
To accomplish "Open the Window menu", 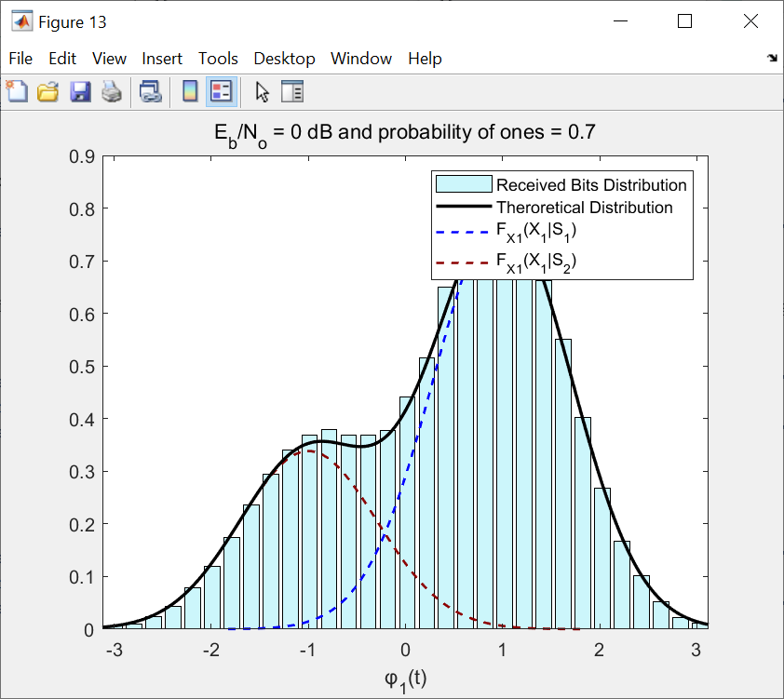I will 361,59.
